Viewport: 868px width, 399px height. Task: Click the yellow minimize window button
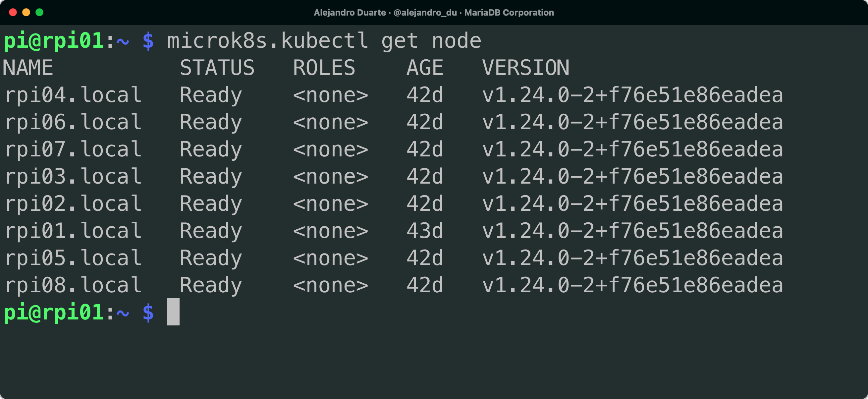pyautogui.click(x=26, y=13)
